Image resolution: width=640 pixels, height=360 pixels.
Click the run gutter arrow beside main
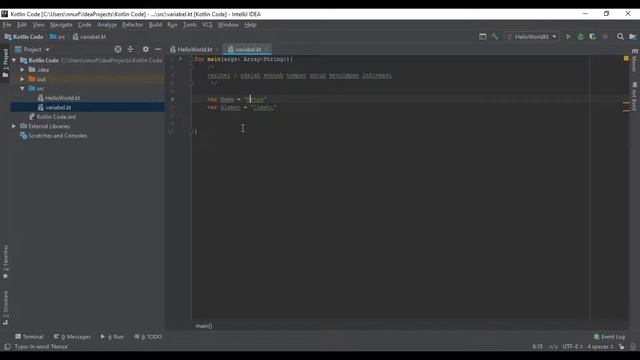(181, 59)
